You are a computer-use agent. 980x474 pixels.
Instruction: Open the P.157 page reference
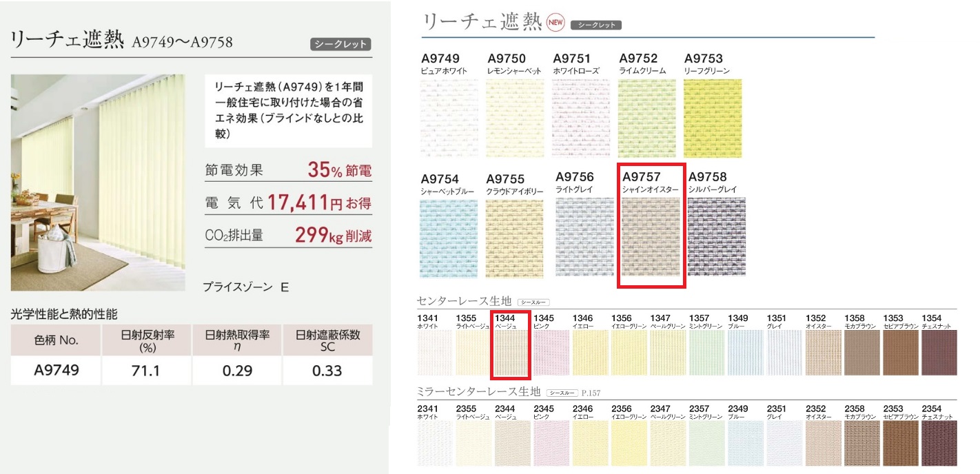(591, 393)
